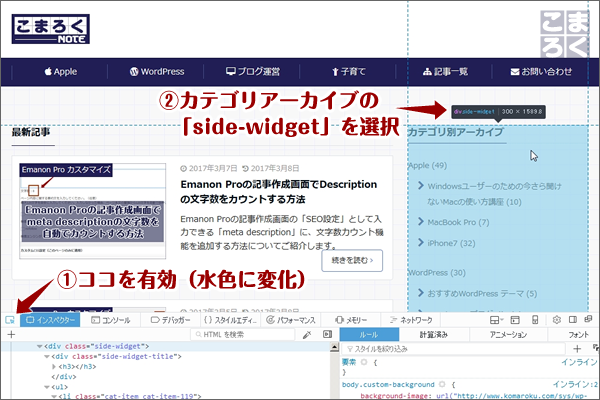Click the </div> closing tag row
This screenshot has width=600, height=400.
click(x=64, y=377)
